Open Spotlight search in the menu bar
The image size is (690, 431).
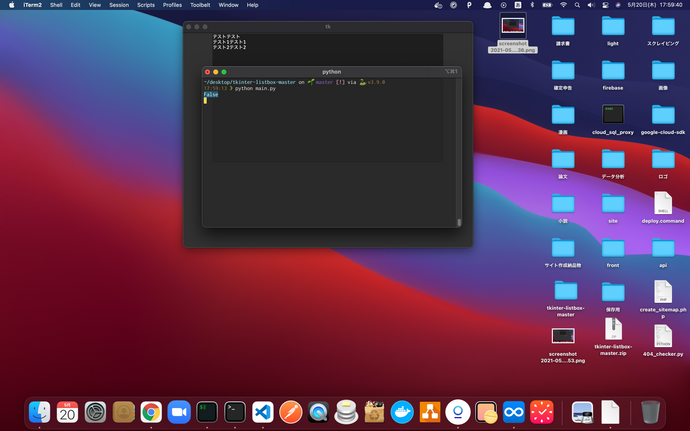click(577, 5)
